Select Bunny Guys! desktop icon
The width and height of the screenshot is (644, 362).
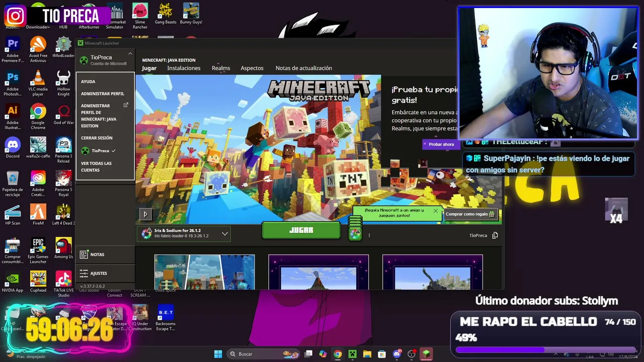(x=191, y=14)
